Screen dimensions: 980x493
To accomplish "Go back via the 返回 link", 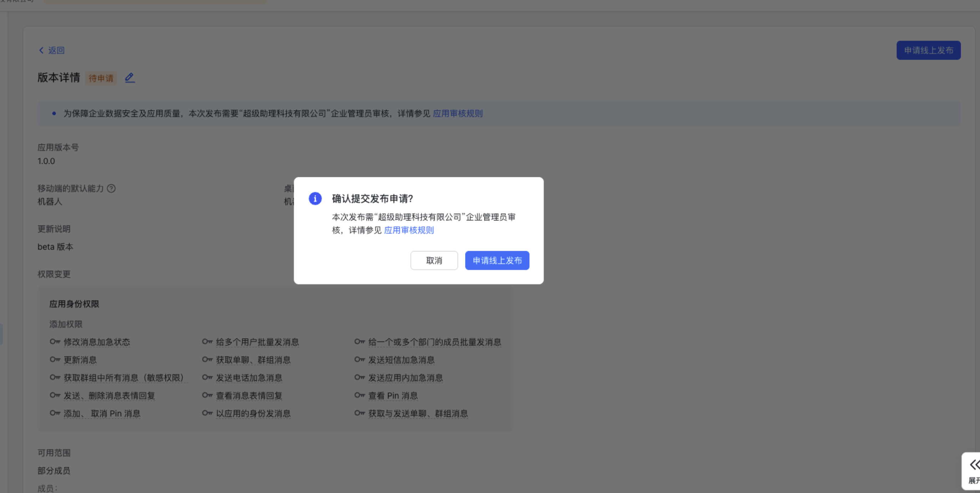I will (56, 50).
